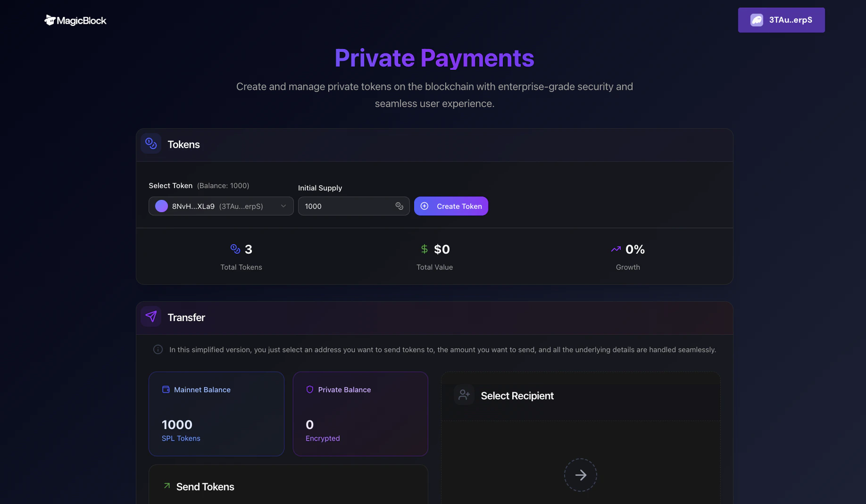Click the shield icon on Private Balance card
This screenshot has height=504, width=866.
click(x=310, y=389)
